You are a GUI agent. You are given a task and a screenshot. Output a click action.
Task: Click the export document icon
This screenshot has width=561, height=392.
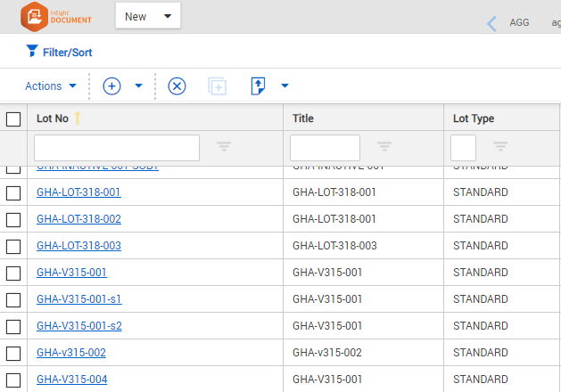point(258,86)
